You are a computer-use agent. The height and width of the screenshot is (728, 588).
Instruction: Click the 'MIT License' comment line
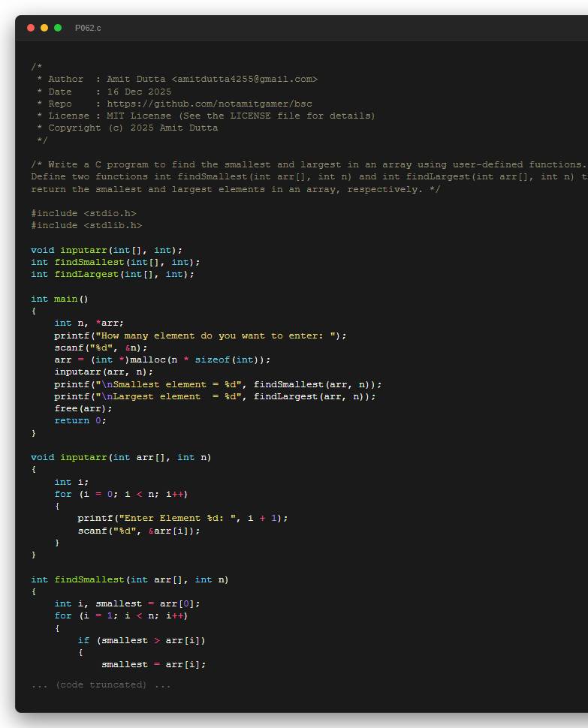(x=206, y=116)
